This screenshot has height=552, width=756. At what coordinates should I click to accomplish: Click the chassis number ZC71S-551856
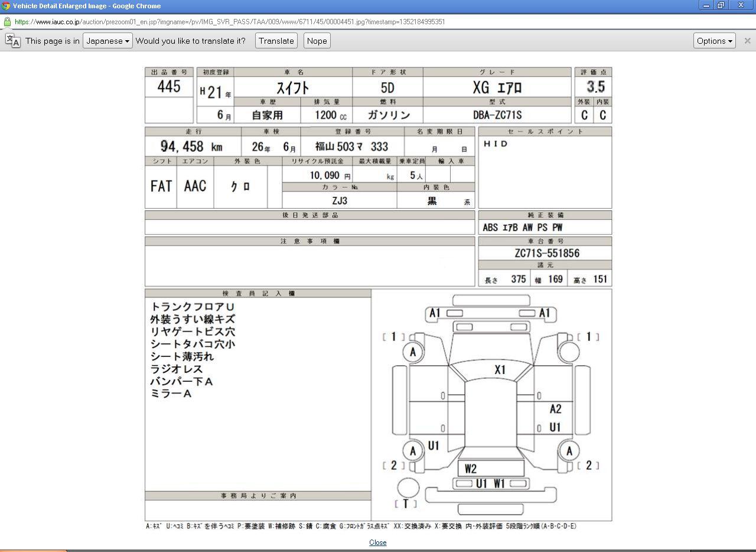546,253
